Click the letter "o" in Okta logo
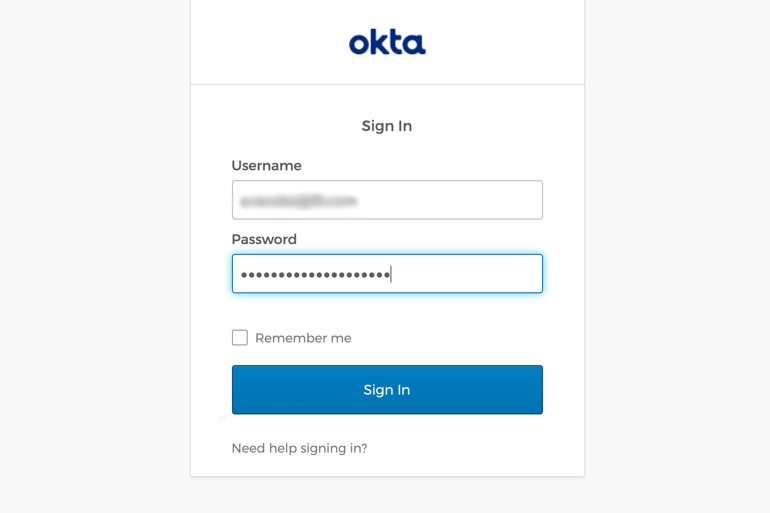 click(359, 44)
